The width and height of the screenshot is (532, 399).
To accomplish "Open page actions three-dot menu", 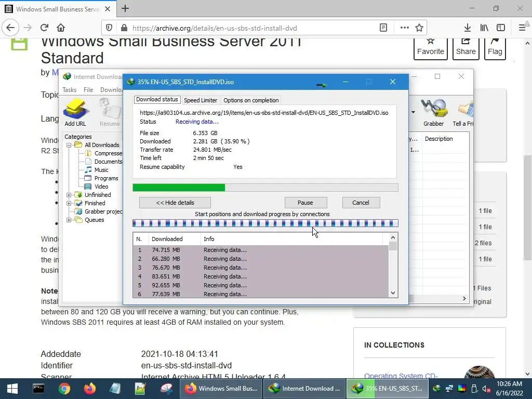I will pos(404,28).
